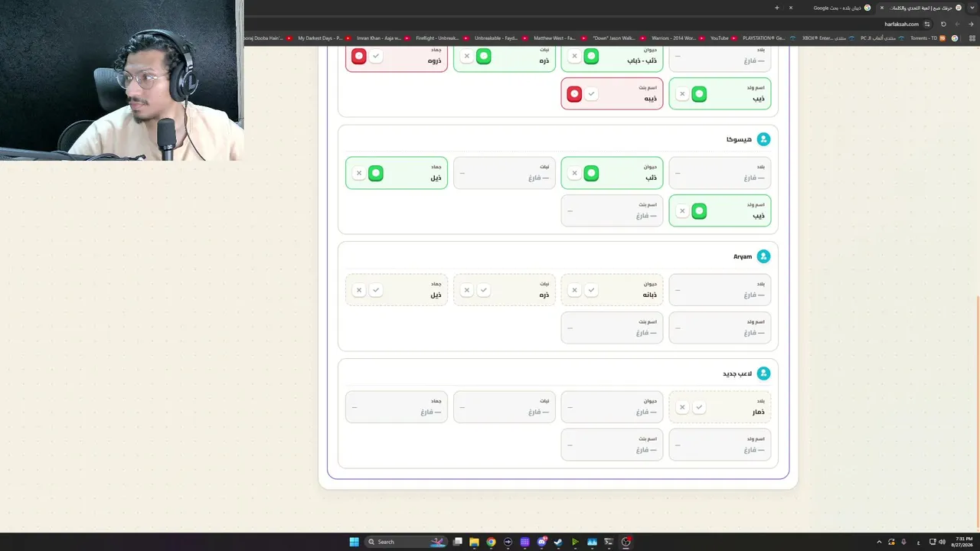The height and width of the screenshot is (551, 980).
Task: Approve the ذروه answer with the checkmark
Action: pos(376,56)
